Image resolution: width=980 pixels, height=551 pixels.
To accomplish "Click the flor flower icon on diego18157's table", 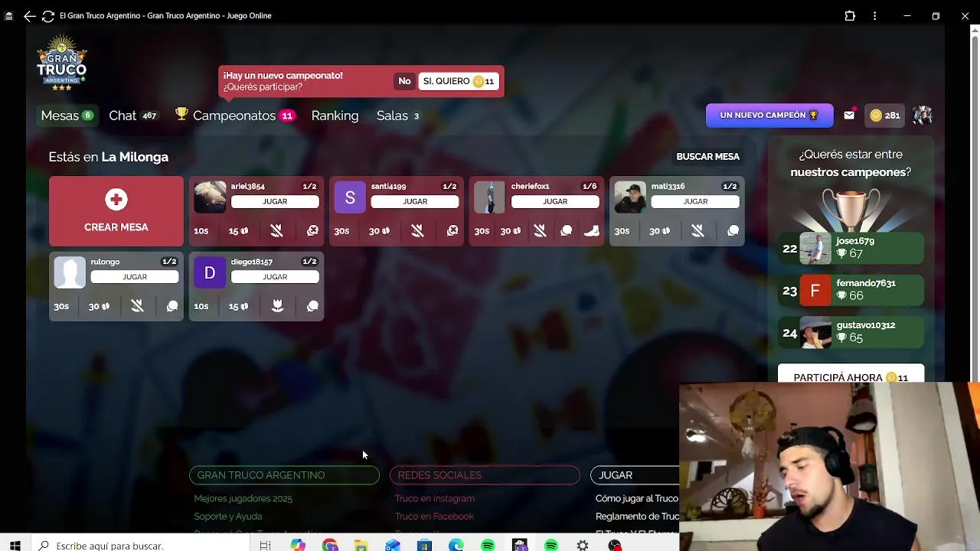I will [277, 306].
